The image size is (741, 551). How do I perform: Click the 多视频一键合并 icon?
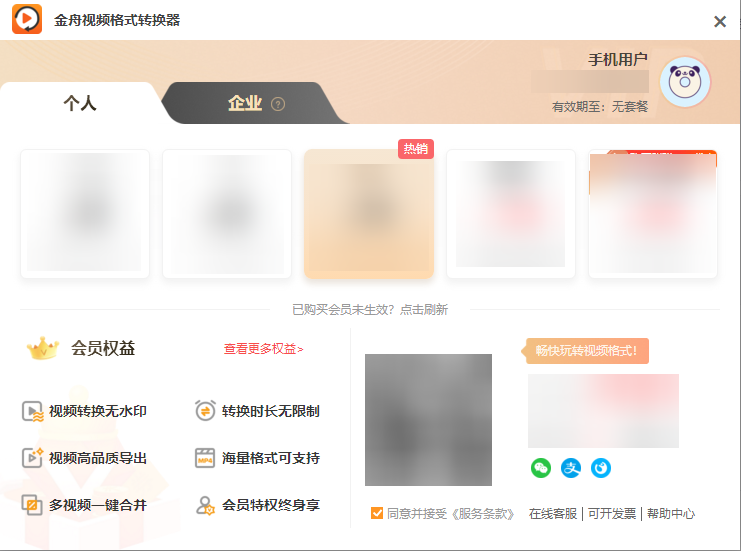[x=32, y=505]
